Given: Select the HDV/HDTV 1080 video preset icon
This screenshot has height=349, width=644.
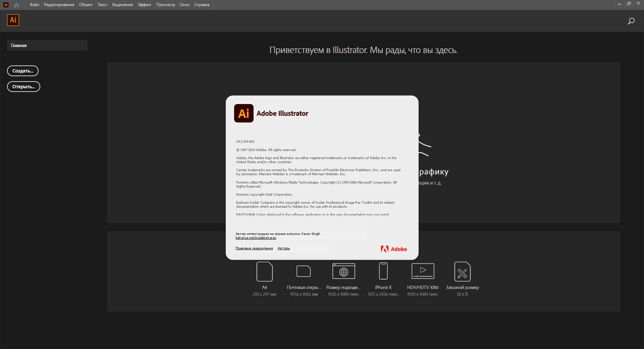Looking at the screenshot, I should coord(423,271).
